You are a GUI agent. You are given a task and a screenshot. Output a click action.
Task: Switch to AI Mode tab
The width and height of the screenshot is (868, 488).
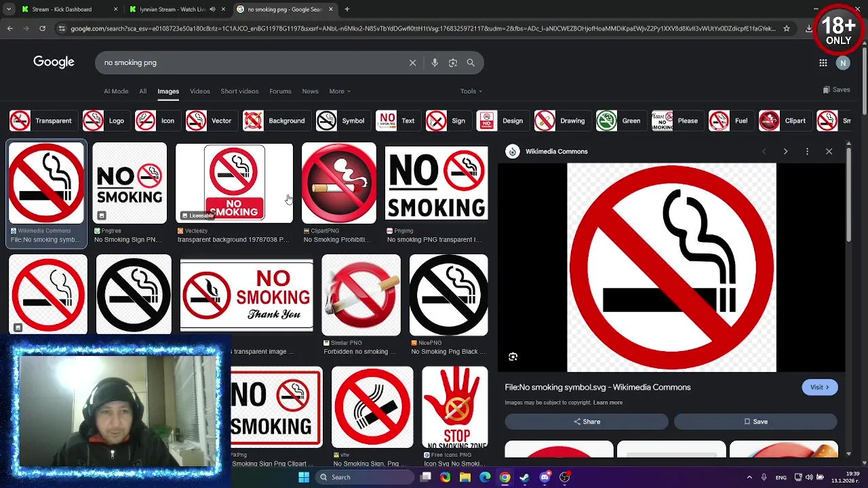(116, 91)
